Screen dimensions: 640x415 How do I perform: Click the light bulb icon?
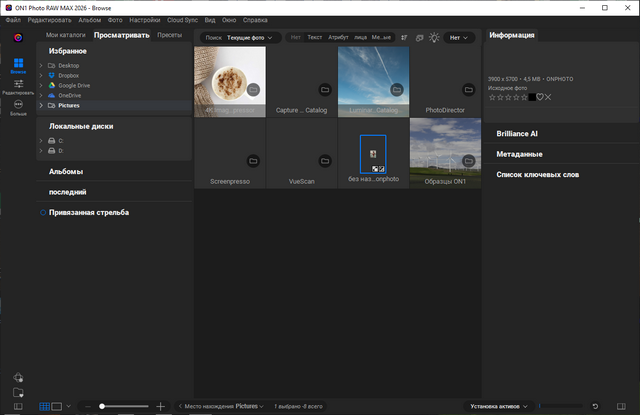pos(434,38)
